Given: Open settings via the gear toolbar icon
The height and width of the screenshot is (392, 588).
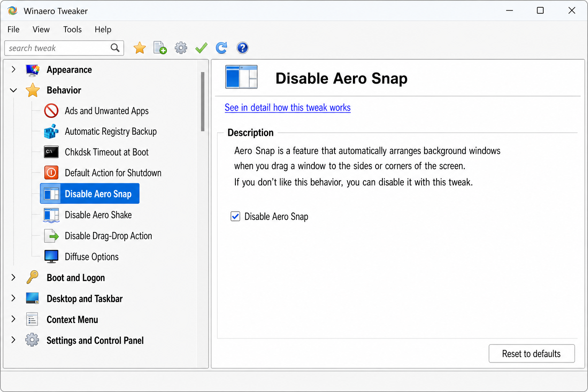Looking at the screenshot, I should (181, 48).
